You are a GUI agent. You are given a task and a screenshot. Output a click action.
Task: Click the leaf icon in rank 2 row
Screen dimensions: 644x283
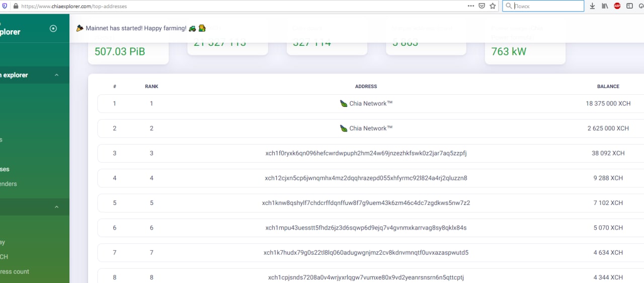pyautogui.click(x=344, y=128)
